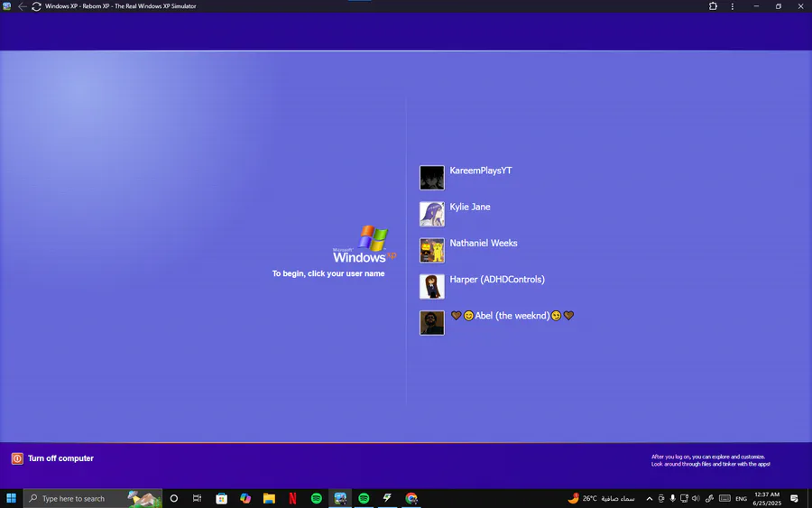Reload the Reborn XP simulator page
This screenshot has width=812, height=508.
[36, 6]
